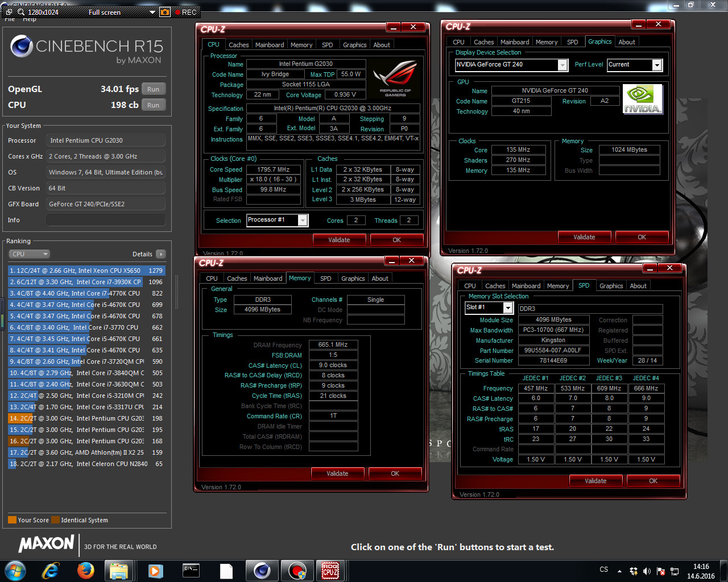Screen dimensions: 728x582
Task: Click the volume speaker tray icon
Action: point(647,571)
